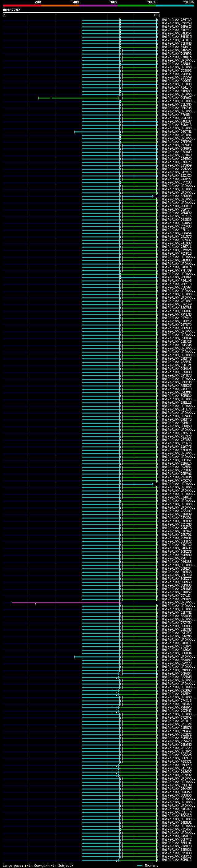This screenshot has height=868, width=197.
Task: Choose hit UniRef100_P09652
Action: (x=177, y=81)
